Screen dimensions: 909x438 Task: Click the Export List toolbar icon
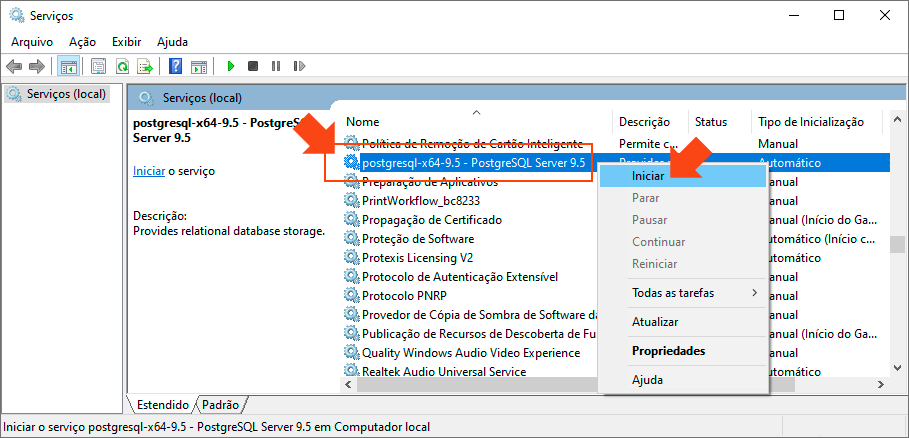click(x=145, y=67)
